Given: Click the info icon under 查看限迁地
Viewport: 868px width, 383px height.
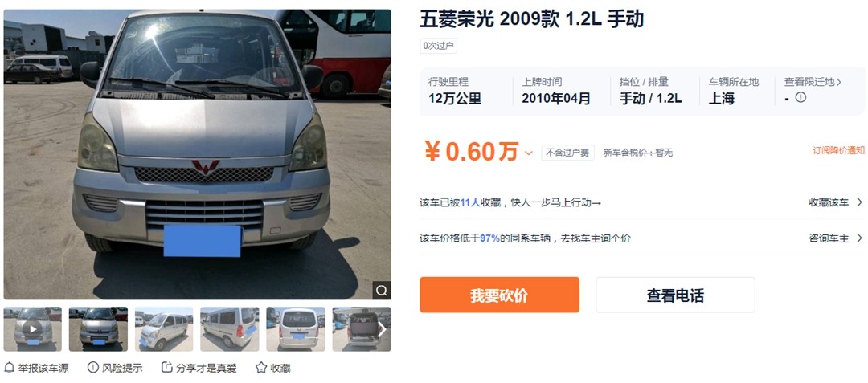Looking at the screenshot, I should (x=800, y=98).
